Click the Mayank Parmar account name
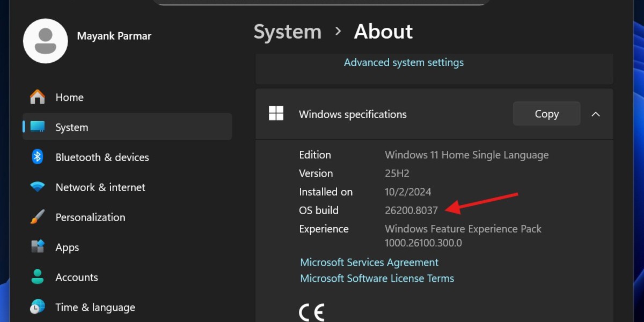The image size is (644, 322). pyautogui.click(x=114, y=36)
